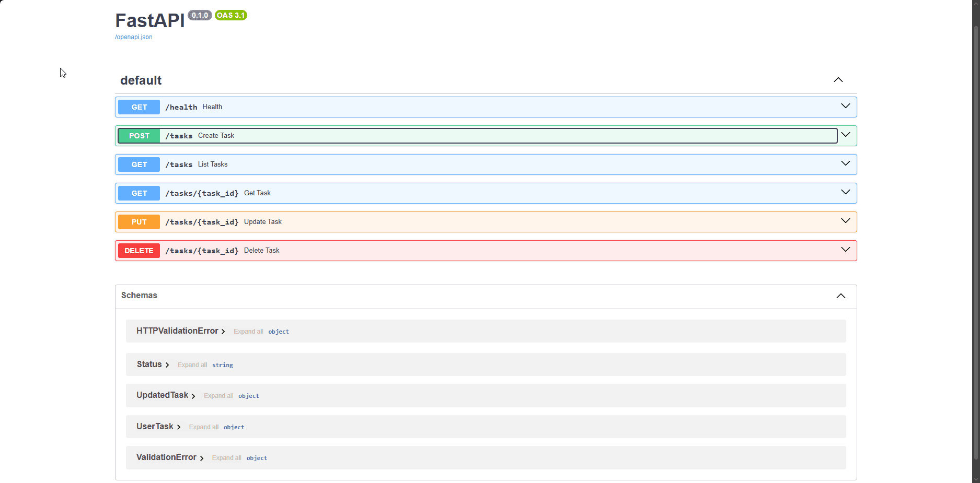The width and height of the screenshot is (980, 483).
Task: Expand GET /tasks/{task_id} Get Task chevron
Action: click(x=845, y=192)
